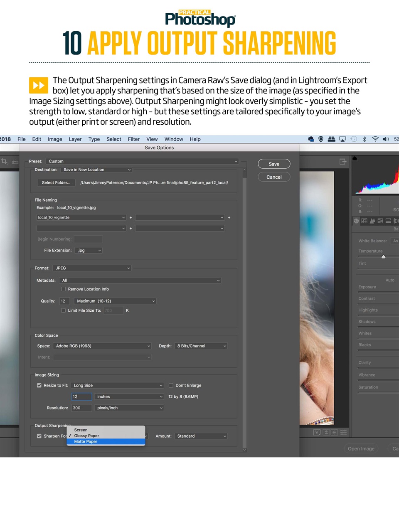
Task: Open the Tone Curve panel icon
Action: (364, 221)
